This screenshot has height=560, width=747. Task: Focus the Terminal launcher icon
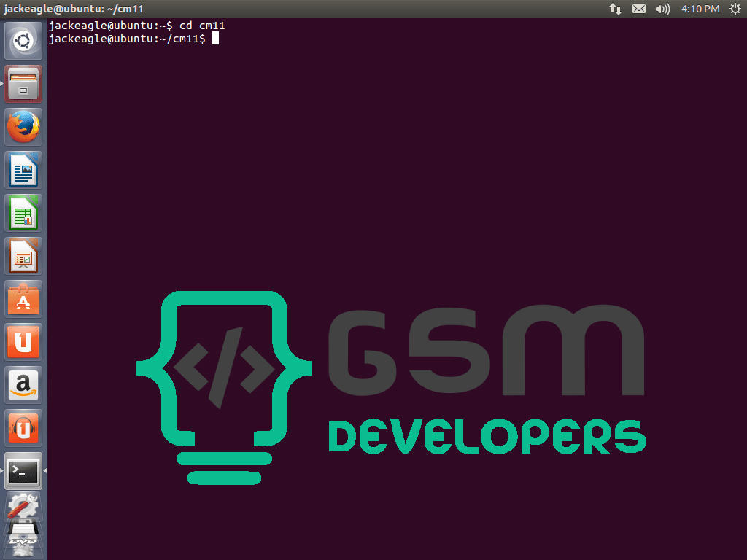tap(23, 471)
